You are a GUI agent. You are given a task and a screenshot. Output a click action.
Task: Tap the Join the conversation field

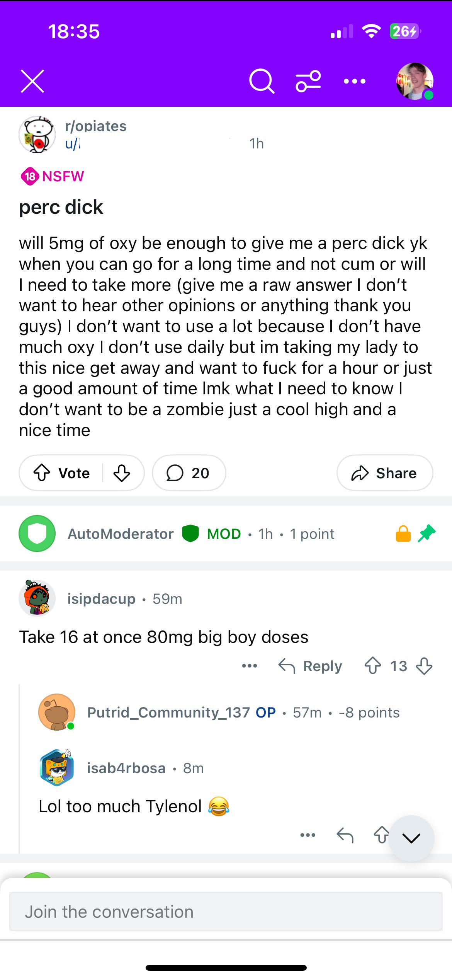point(226,912)
